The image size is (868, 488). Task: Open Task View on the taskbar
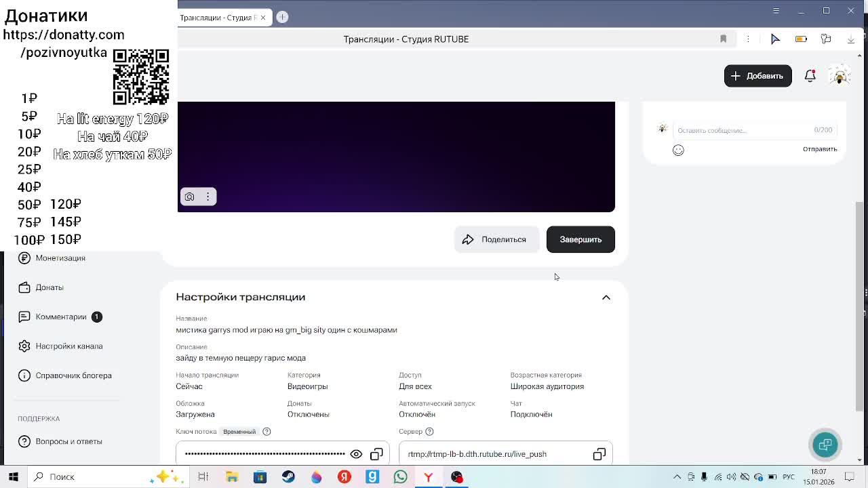point(203,476)
